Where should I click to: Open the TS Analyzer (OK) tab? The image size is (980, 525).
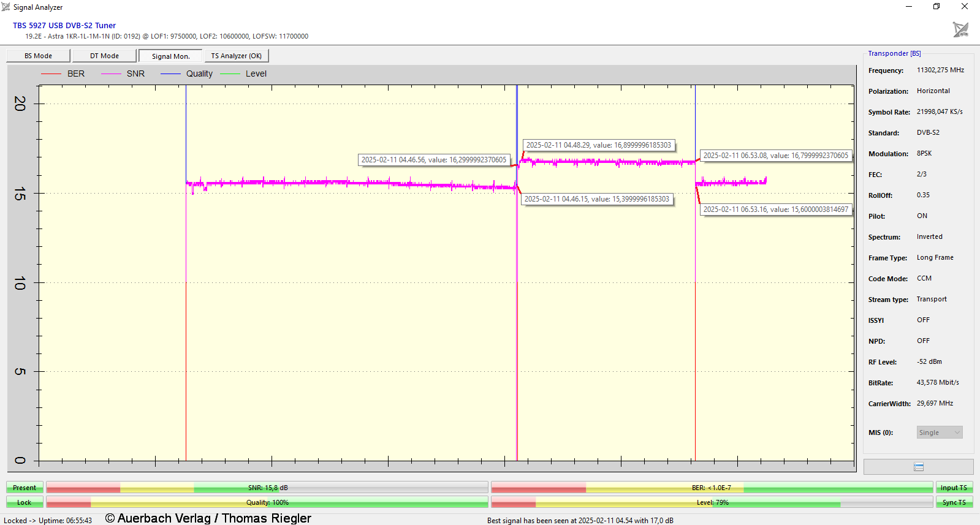pos(237,56)
